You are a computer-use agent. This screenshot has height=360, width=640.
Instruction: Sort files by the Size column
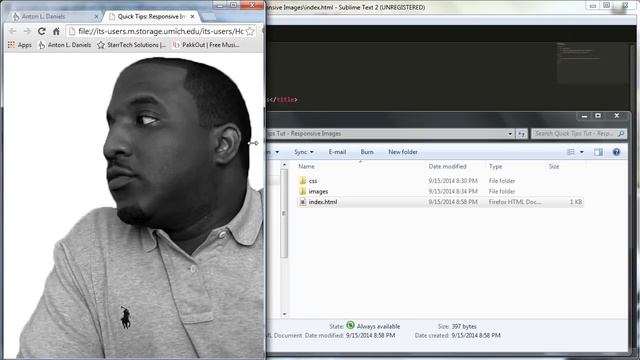554,167
